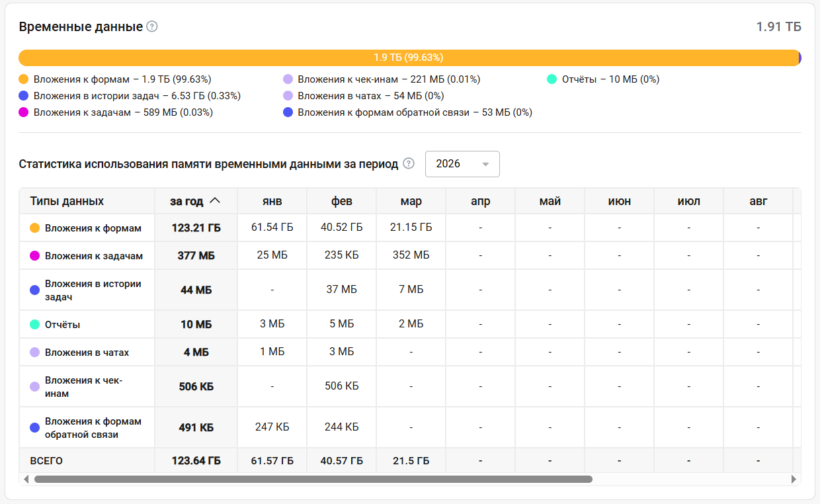Click the orange storage usage progress bar
The height and width of the screenshot is (504, 820).
coord(408,58)
